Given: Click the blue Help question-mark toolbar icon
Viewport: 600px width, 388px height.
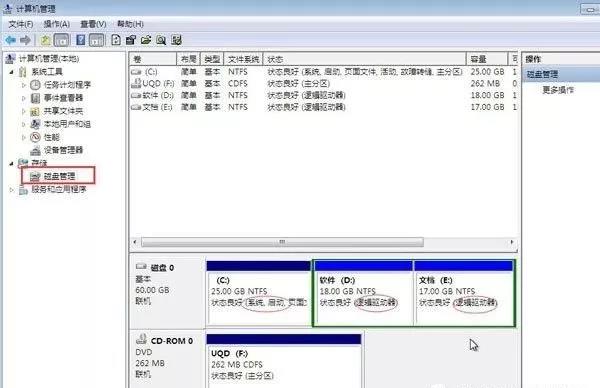Looking at the screenshot, I should pos(81,40).
